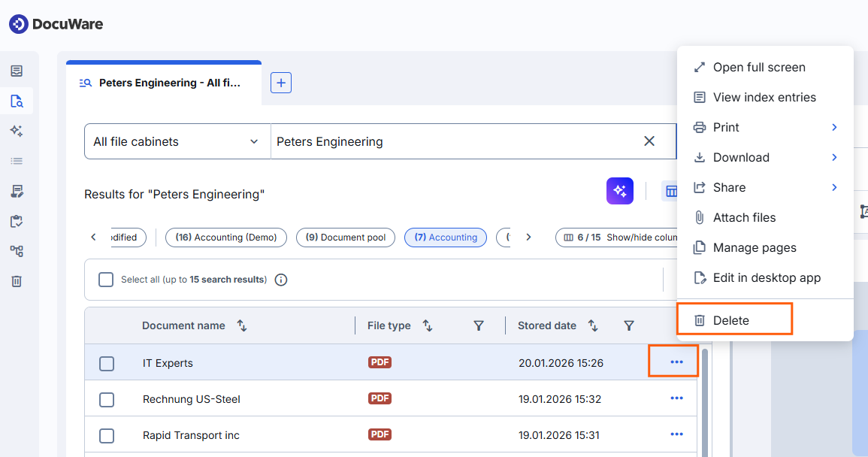
Task: Open the document trays sidebar icon
Action: [x=17, y=71]
